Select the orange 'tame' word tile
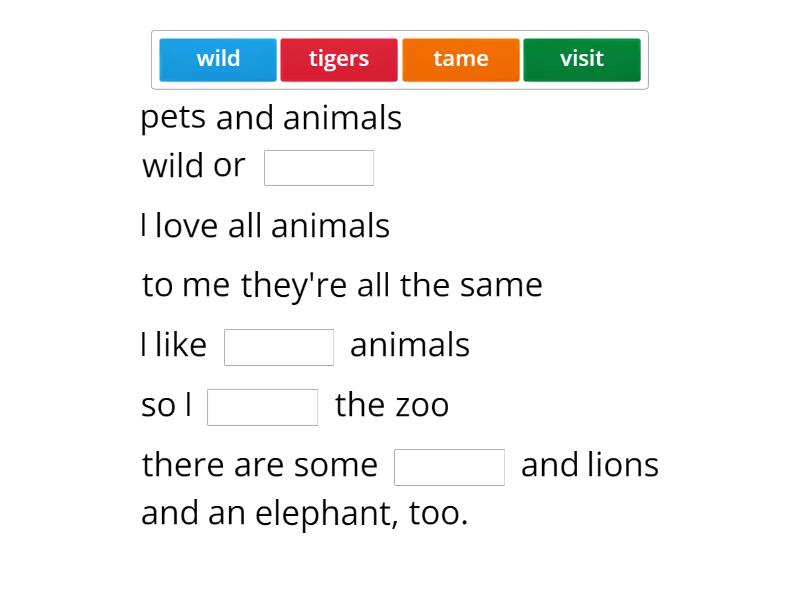Image resolution: width=800 pixels, height=600 pixels. tap(461, 59)
